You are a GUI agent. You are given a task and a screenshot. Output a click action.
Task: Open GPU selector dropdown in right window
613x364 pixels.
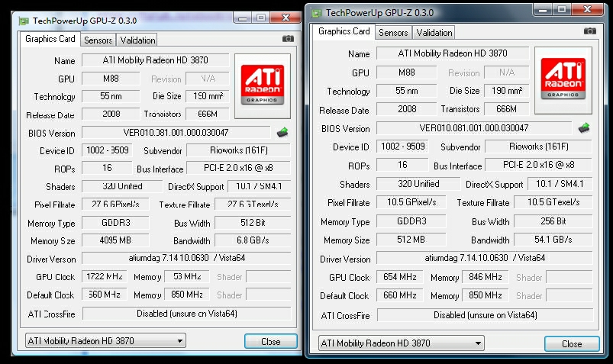pyautogui.click(x=401, y=343)
